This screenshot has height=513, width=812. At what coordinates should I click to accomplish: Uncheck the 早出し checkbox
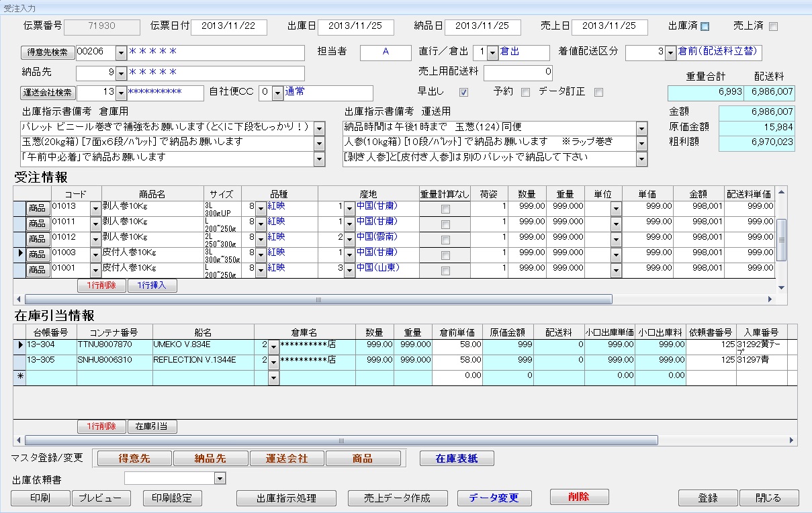coord(463,92)
